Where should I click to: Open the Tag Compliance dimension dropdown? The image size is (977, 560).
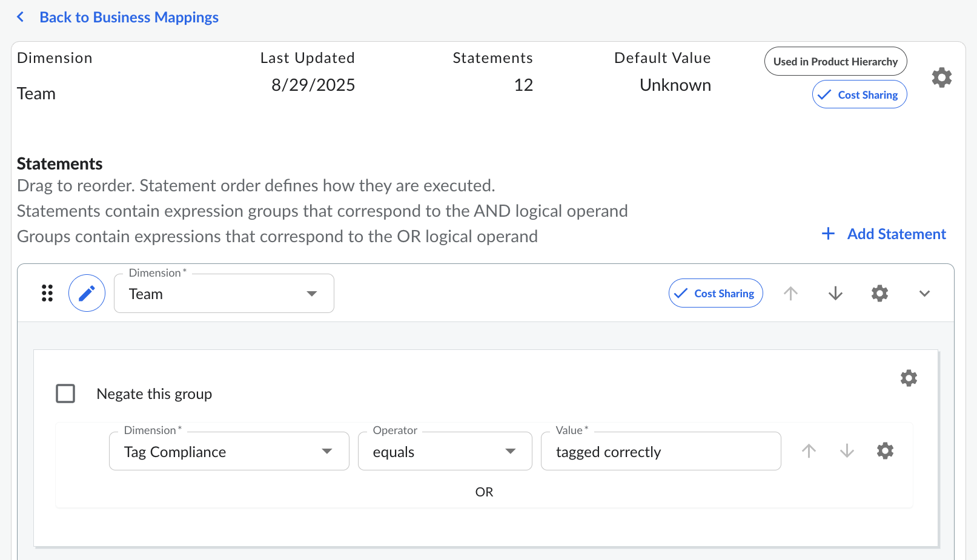click(x=229, y=452)
